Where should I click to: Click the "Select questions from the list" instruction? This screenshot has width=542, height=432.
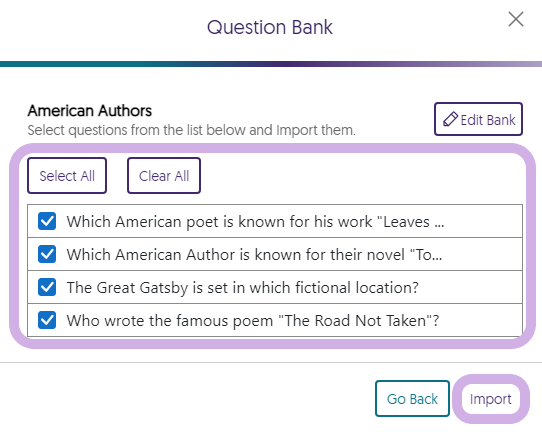point(191,130)
